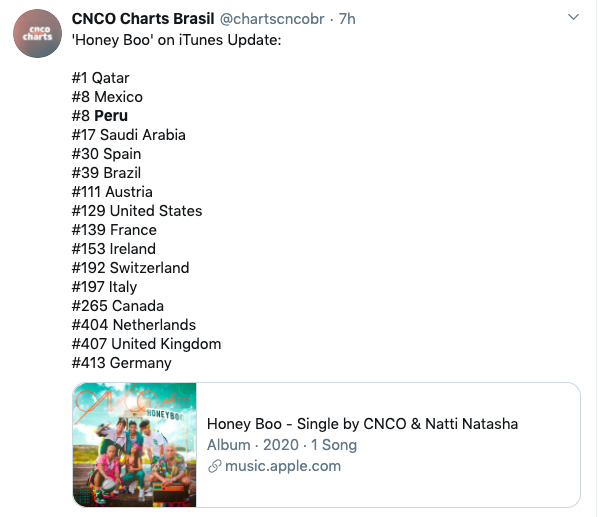Click the chain link icon in card
The image size is (600, 517).
click(x=213, y=467)
